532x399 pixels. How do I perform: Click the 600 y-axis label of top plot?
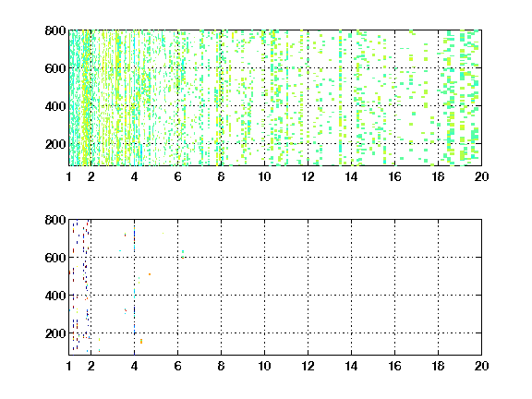pyautogui.click(x=55, y=68)
